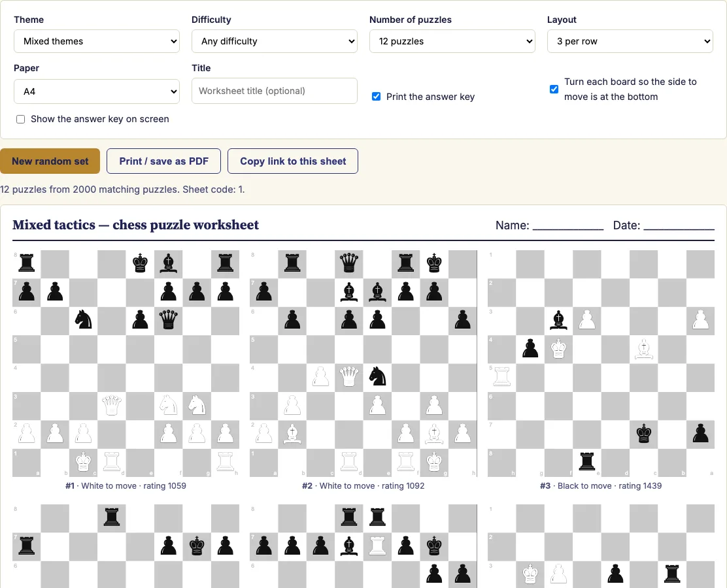The image size is (727, 588).
Task: Click the black bishop in puzzle #1
Action: coord(168,263)
